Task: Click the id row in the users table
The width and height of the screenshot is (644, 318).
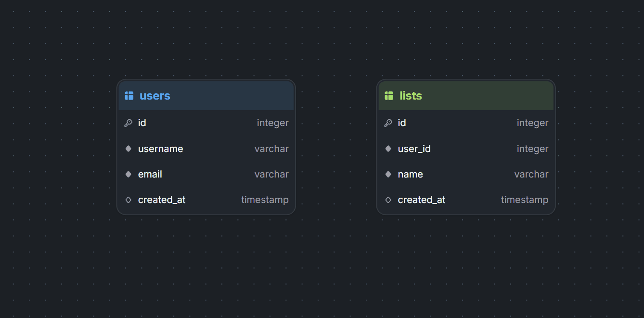Action: click(x=206, y=123)
